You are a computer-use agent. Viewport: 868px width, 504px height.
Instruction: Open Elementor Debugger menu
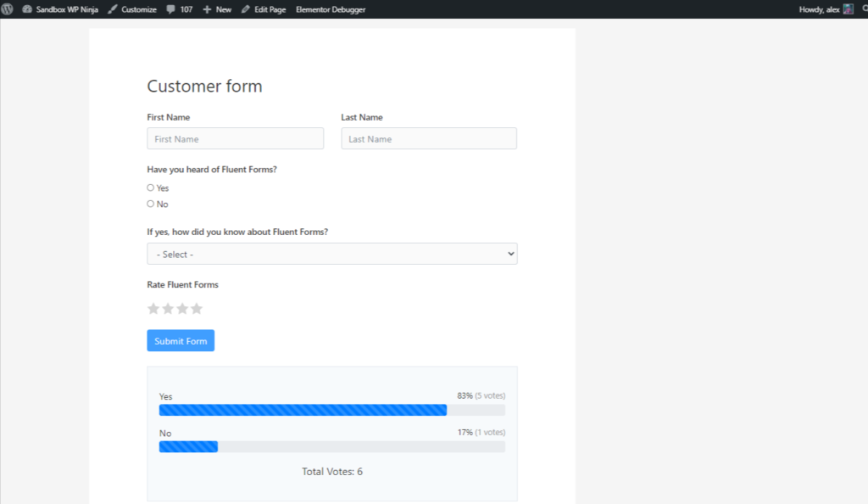click(x=331, y=9)
